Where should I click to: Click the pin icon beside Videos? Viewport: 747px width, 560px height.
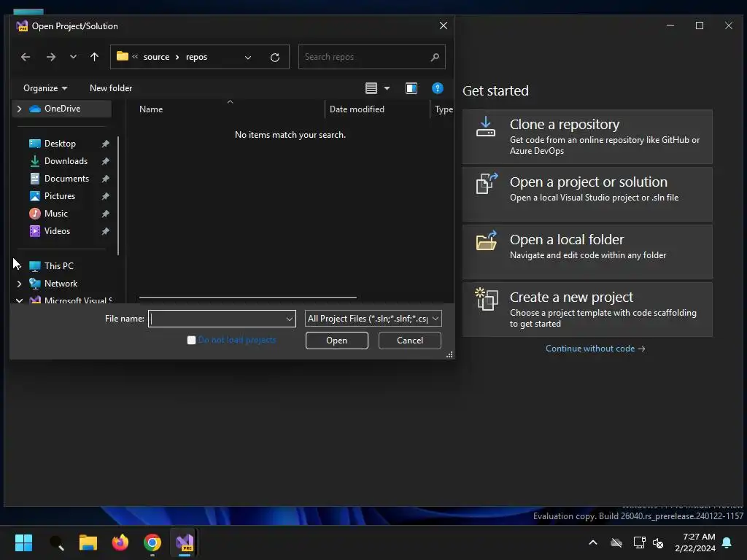pos(105,231)
